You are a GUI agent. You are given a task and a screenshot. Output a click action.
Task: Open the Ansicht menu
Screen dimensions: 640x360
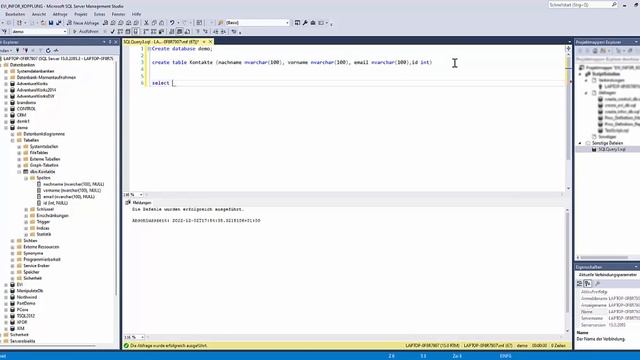(39, 14)
